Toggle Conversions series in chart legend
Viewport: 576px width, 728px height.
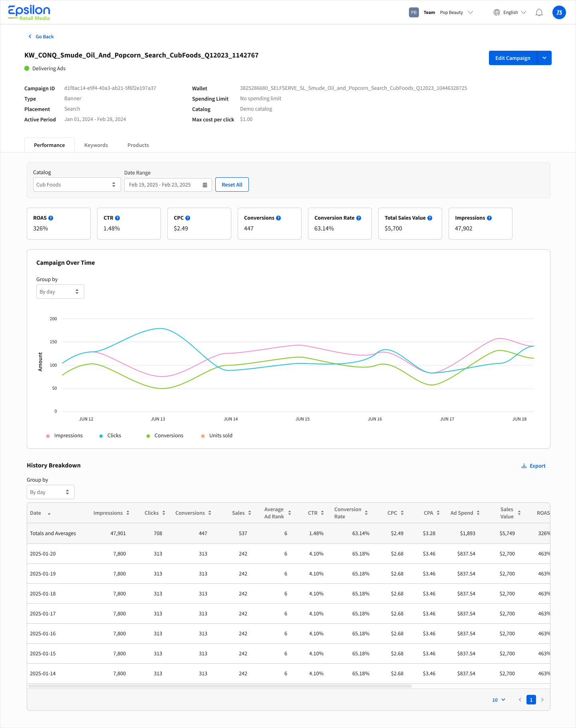(x=165, y=436)
